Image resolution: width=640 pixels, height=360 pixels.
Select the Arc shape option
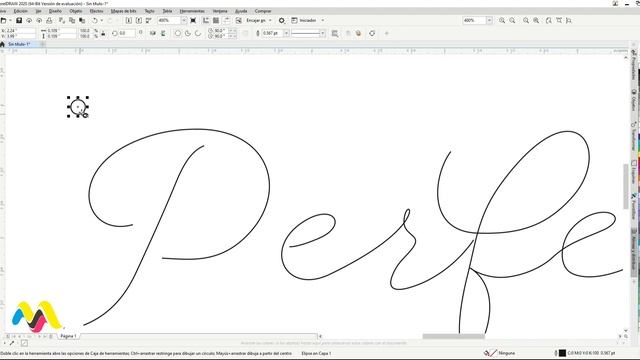point(198,33)
